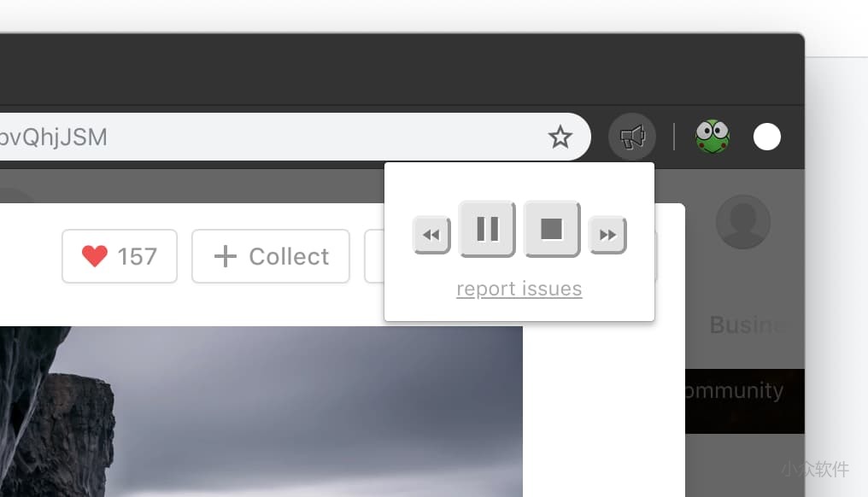Open the cliff landscape photo
Screen dimensions: 868x497
261,412
